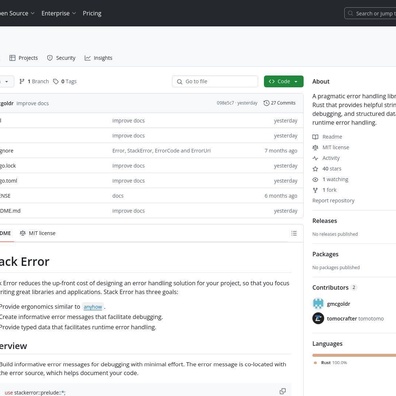The image size is (396, 396).
Task: Click the Rust language color dot
Action: point(315,363)
